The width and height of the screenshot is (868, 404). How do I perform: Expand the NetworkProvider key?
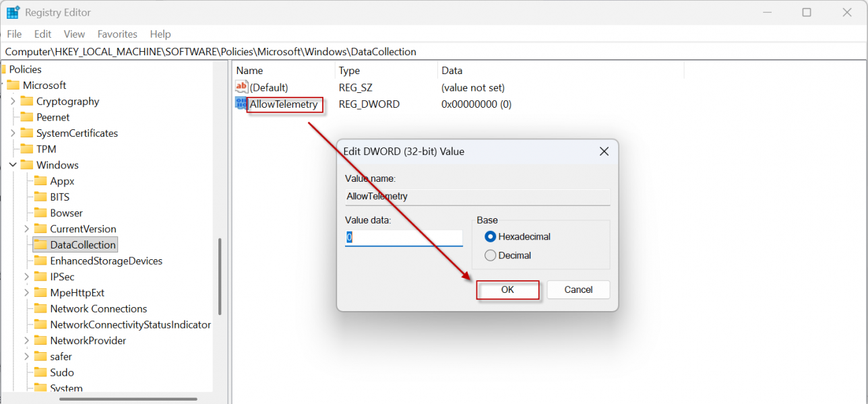pos(26,341)
